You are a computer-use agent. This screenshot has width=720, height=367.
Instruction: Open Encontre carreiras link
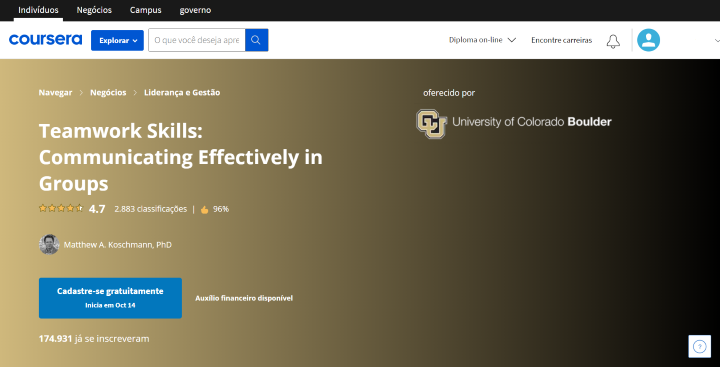pyautogui.click(x=562, y=40)
